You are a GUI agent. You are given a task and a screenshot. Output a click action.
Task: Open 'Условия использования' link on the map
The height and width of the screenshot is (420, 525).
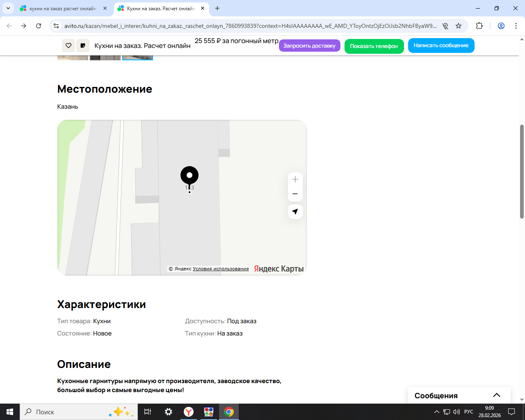tap(221, 269)
